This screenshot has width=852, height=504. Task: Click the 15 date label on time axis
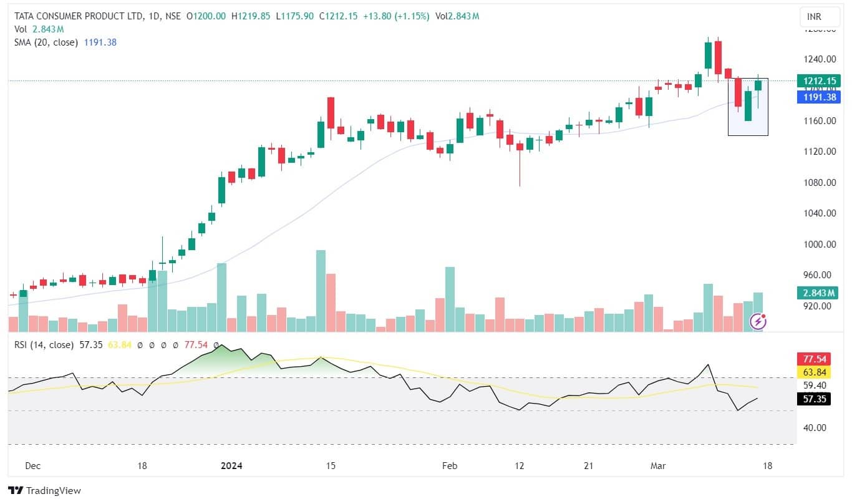(x=331, y=466)
